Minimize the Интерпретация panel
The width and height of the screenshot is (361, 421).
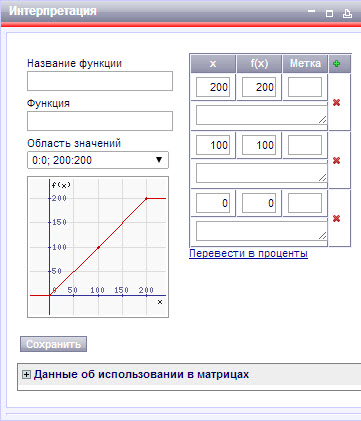pyautogui.click(x=311, y=12)
